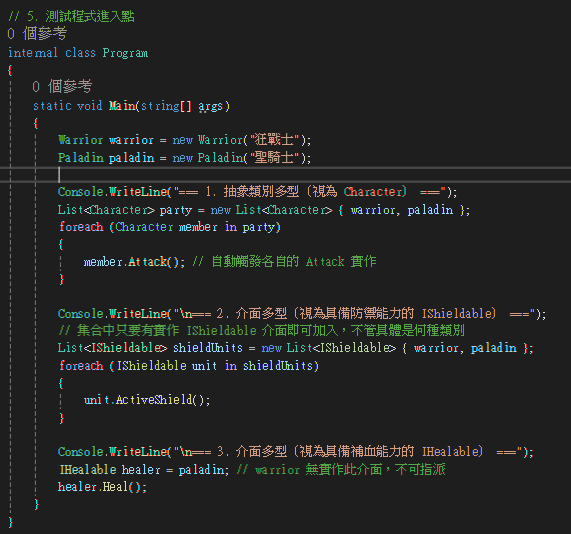
Task: Click the method name 'Main'
Action: point(122,106)
